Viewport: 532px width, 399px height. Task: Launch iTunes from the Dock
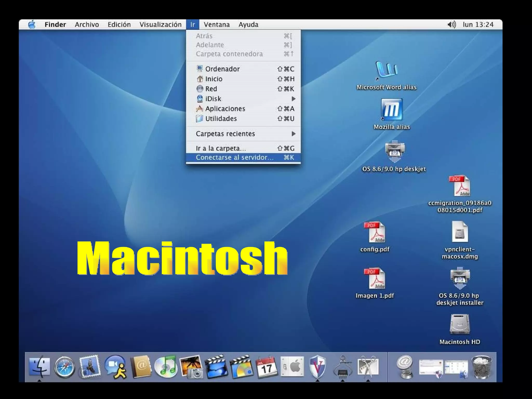(x=166, y=367)
